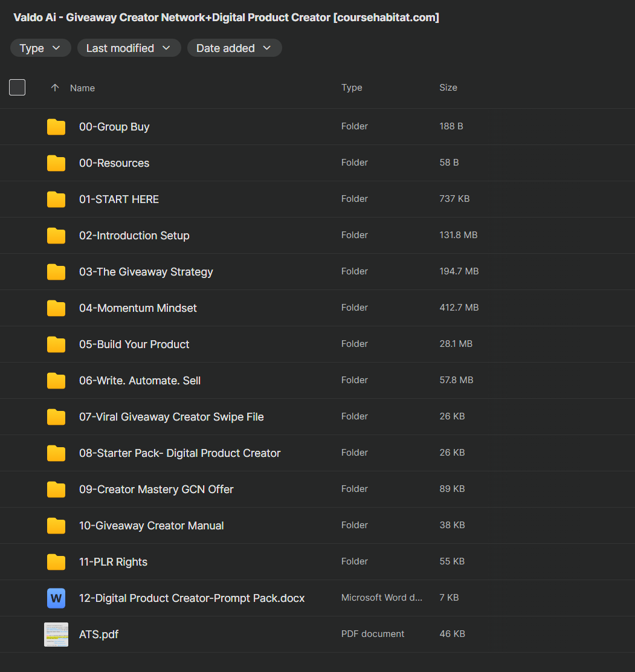Image resolution: width=635 pixels, height=672 pixels.
Task: Click the sort direction arrow beside Name
Action: [x=55, y=88]
